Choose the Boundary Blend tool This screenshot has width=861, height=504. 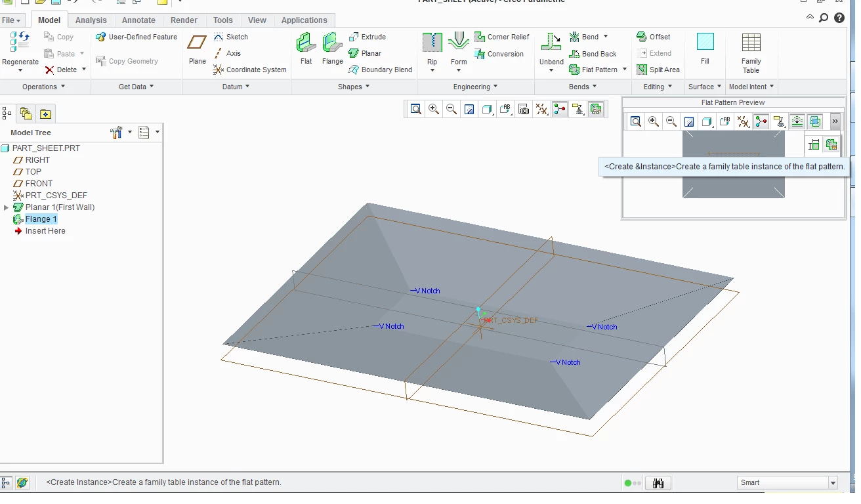pyautogui.click(x=380, y=70)
